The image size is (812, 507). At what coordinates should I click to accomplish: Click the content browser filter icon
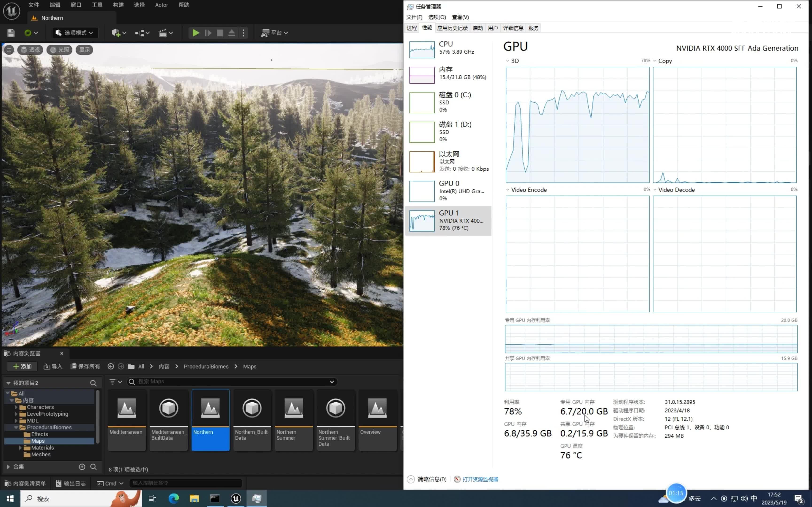coord(113,382)
